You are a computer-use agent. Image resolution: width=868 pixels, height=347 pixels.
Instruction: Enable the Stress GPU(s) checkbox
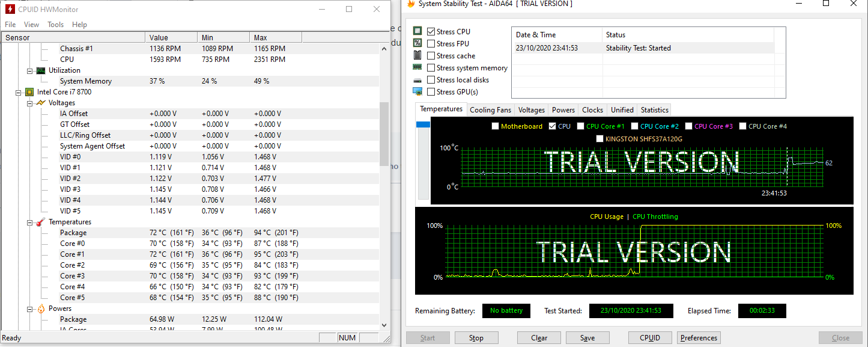point(431,91)
